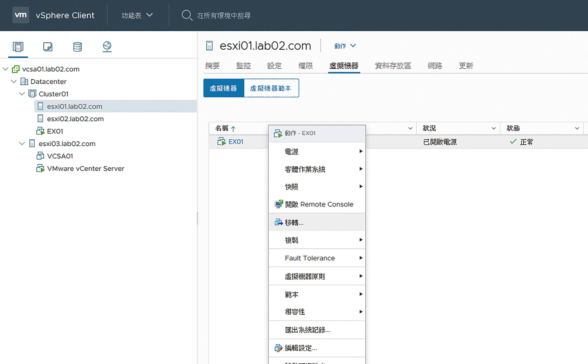This screenshot has height=364, width=588.
Task: Expand the 相容性 submenu
Action: 317,311
